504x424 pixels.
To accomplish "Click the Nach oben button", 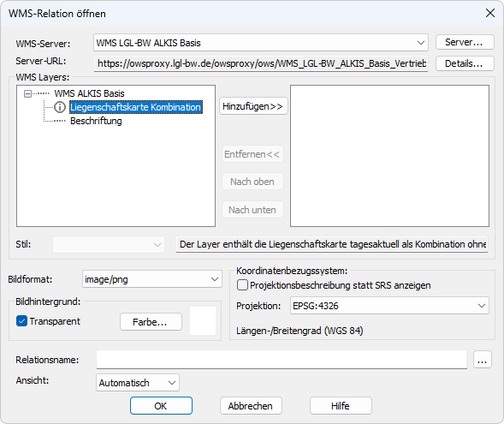I will pyautogui.click(x=252, y=182).
